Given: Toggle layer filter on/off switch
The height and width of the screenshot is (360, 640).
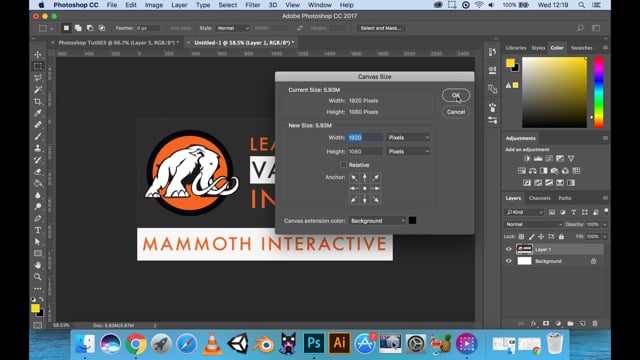Looking at the screenshot, I should tap(606, 211).
